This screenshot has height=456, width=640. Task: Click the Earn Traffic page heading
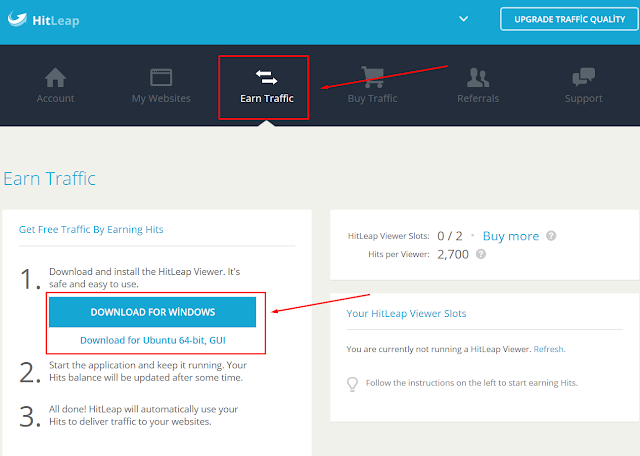[x=49, y=178]
